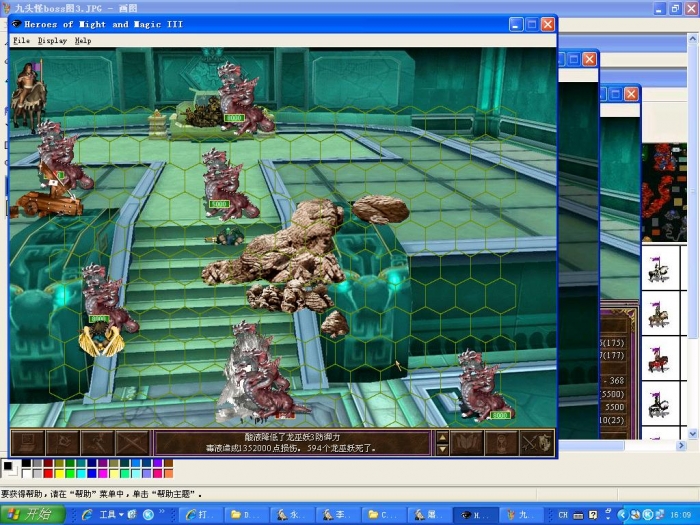This screenshot has width=700, height=525.
Task: Switch to the 九.. Paint taskbar button
Action: tap(519, 515)
